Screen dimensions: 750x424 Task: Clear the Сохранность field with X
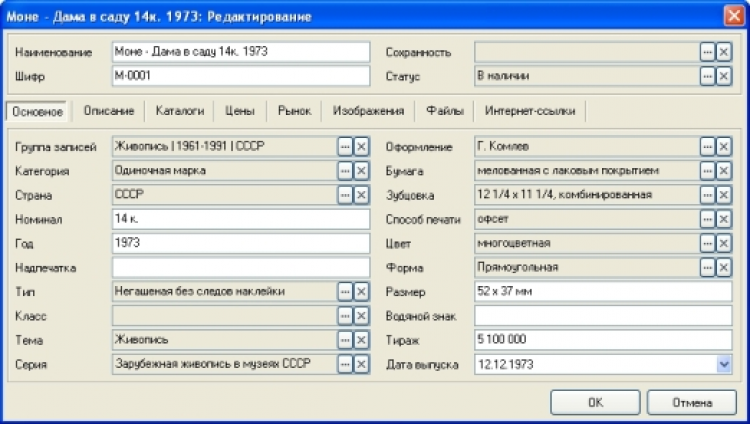(723, 52)
